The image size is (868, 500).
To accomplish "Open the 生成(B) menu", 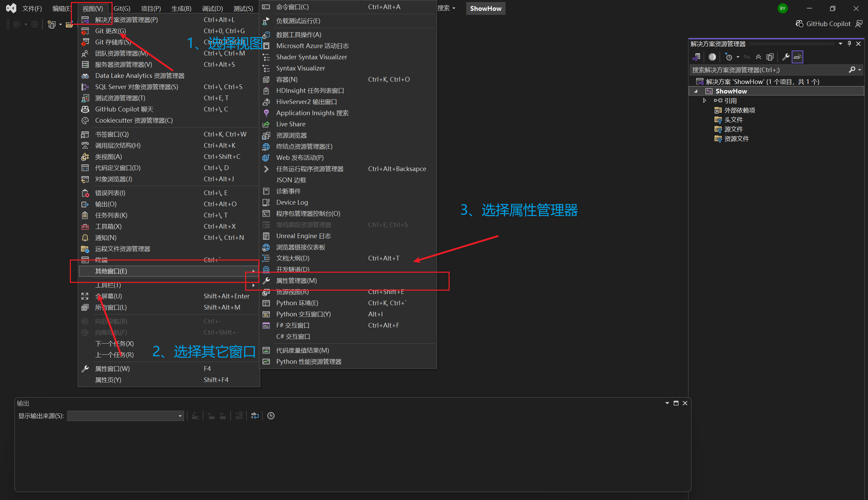I will [x=181, y=8].
